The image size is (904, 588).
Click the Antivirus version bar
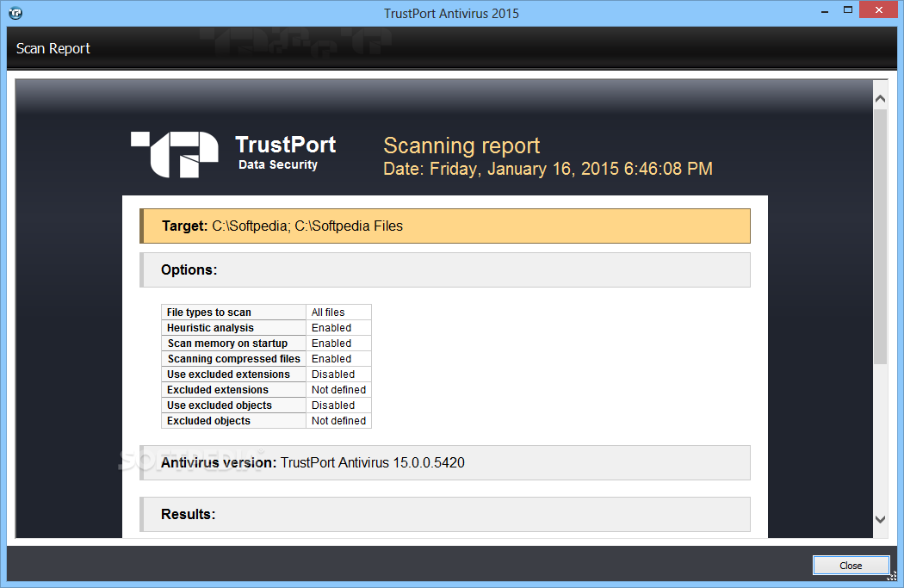(x=445, y=462)
